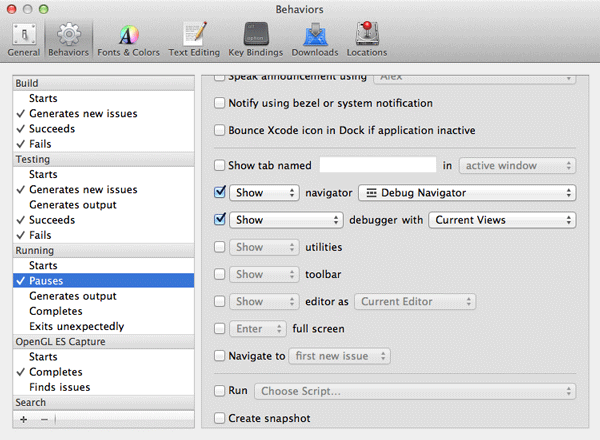Select the Behaviors gear icon
Screen dimensions: 600x440
(68, 39)
